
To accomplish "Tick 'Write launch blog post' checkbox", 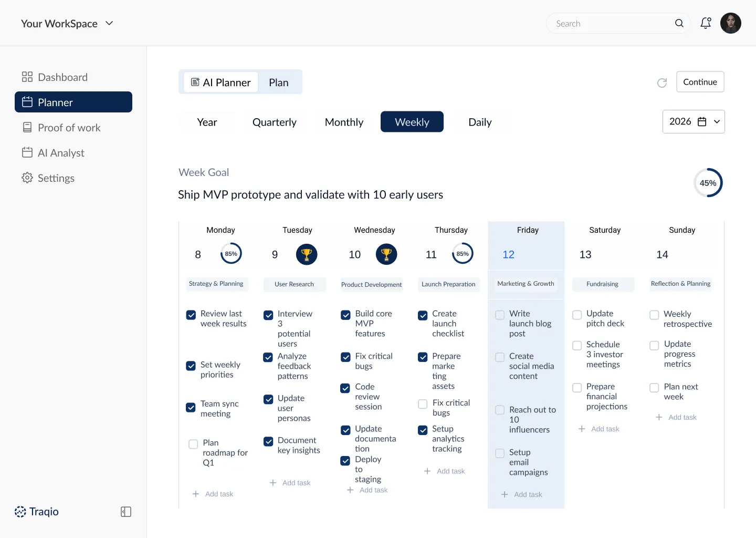I will click(500, 315).
